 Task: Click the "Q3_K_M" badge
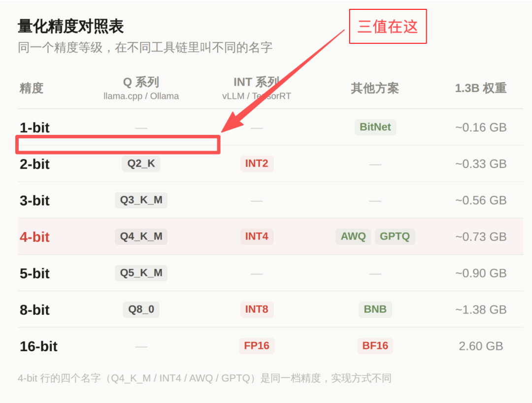(141, 200)
